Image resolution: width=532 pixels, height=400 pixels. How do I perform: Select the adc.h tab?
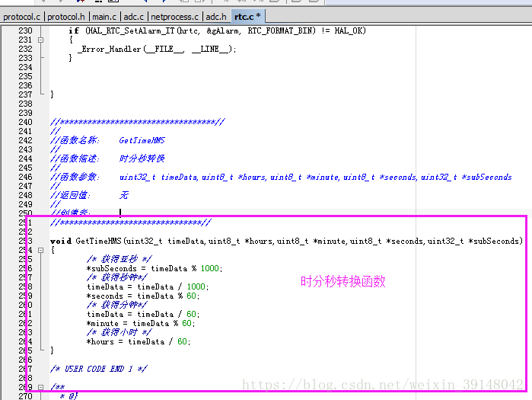click(x=216, y=17)
